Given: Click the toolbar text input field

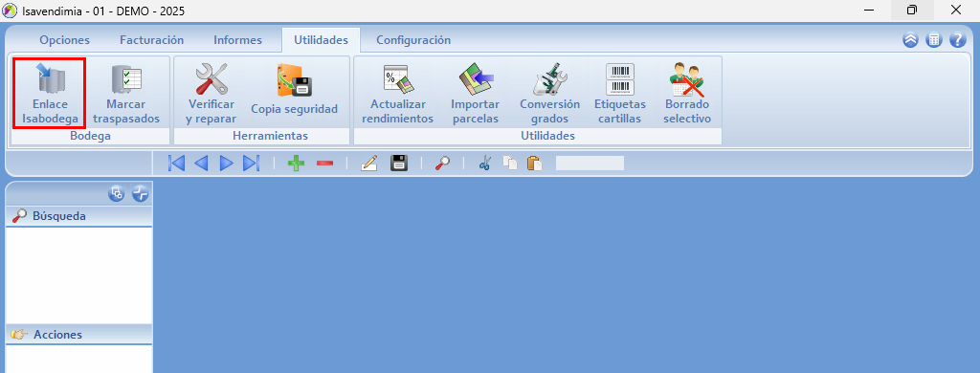Looking at the screenshot, I should pyautogui.click(x=590, y=164).
